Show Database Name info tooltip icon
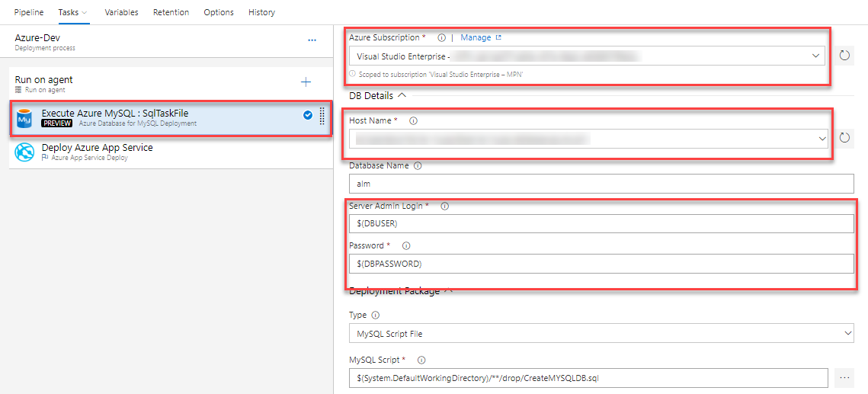The image size is (868, 394). coord(418,165)
